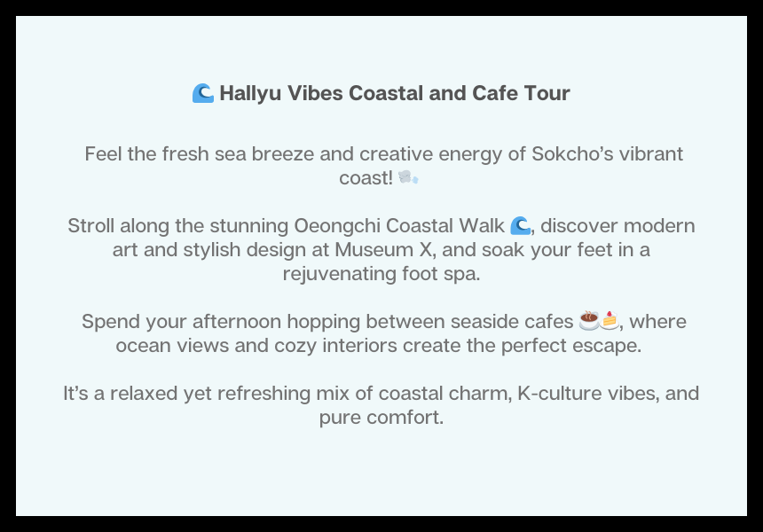Click the wave emoji beside the title
This screenshot has width=763, height=532.
[203, 93]
